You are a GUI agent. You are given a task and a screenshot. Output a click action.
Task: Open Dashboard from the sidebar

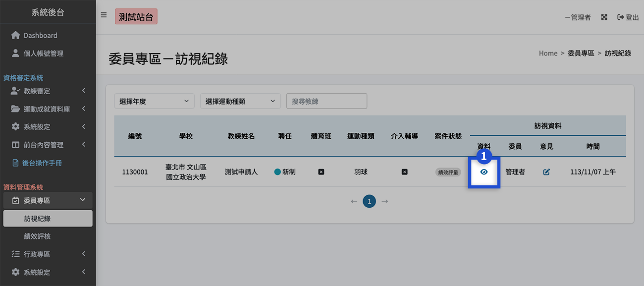[x=40, y=36]
